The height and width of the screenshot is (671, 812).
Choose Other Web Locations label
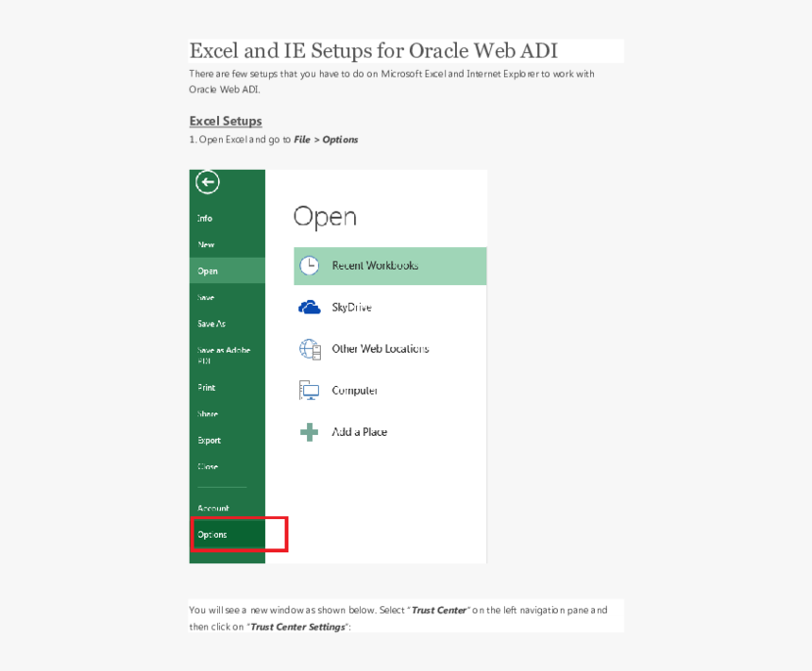click(381, 349)
